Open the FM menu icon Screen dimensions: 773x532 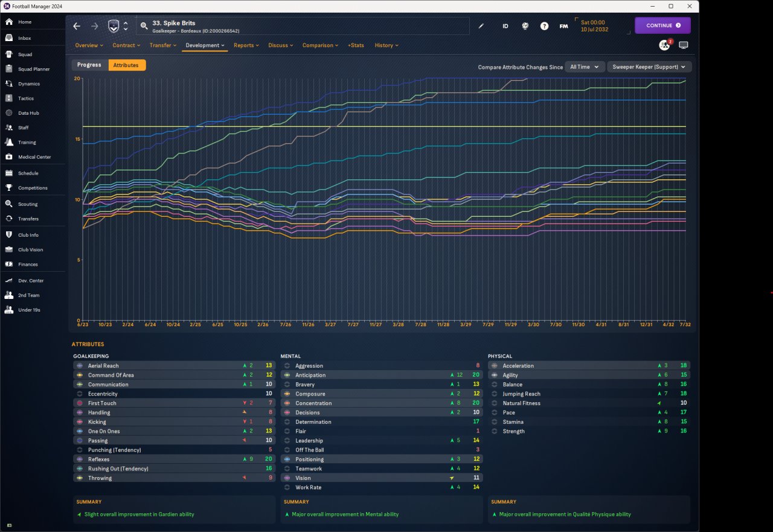(x=563, y=26)
